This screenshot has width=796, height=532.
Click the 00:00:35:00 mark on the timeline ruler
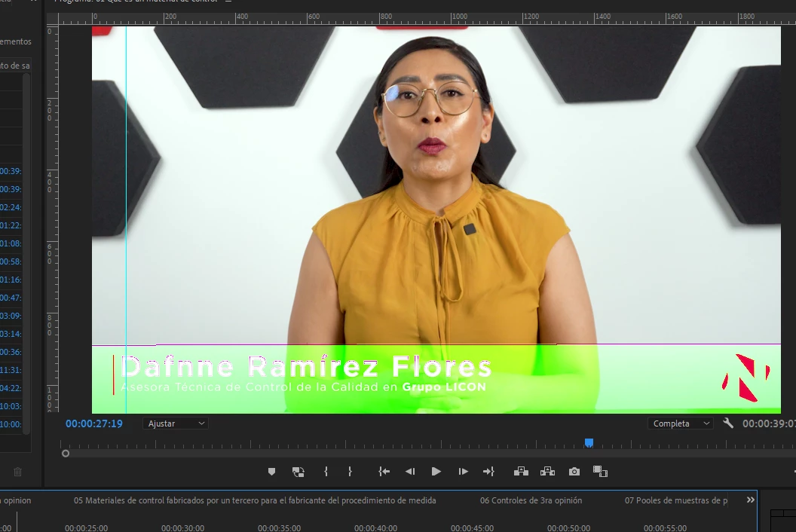[x=279, y=528]
